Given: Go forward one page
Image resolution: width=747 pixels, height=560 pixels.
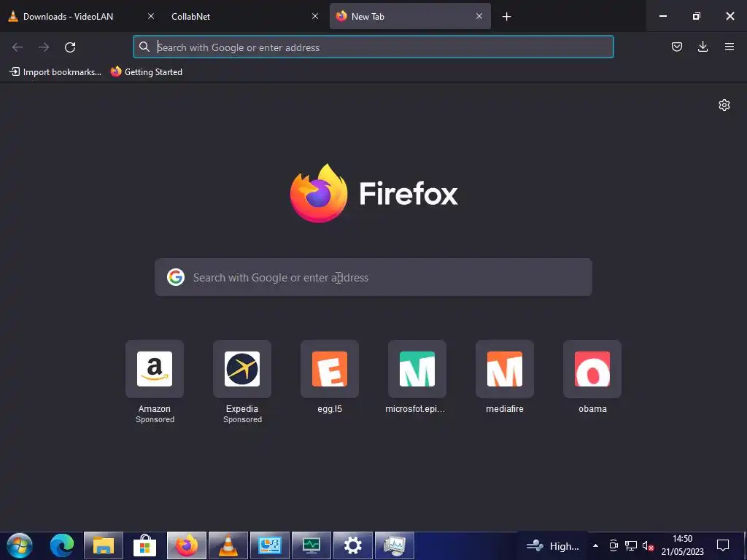Looking at the screenshot, I should tap(44, 47).
